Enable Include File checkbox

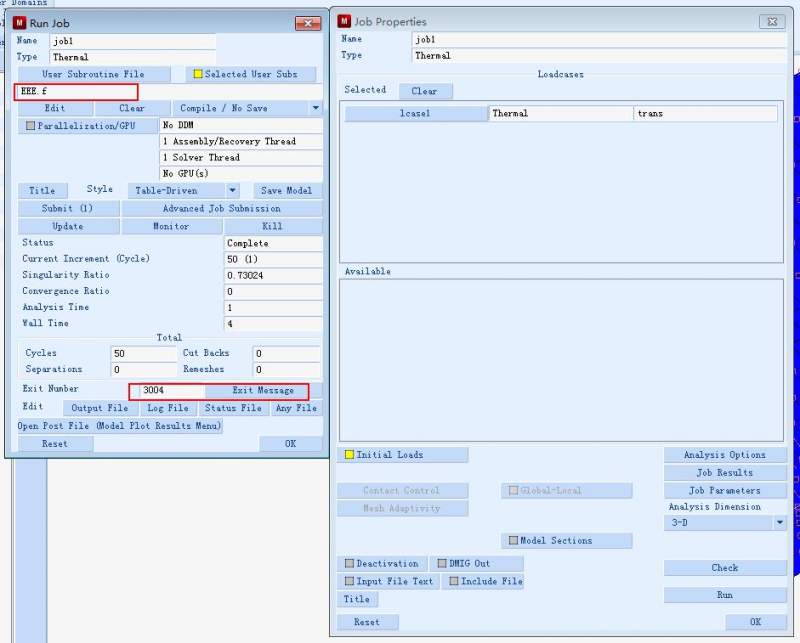[454, 581]
